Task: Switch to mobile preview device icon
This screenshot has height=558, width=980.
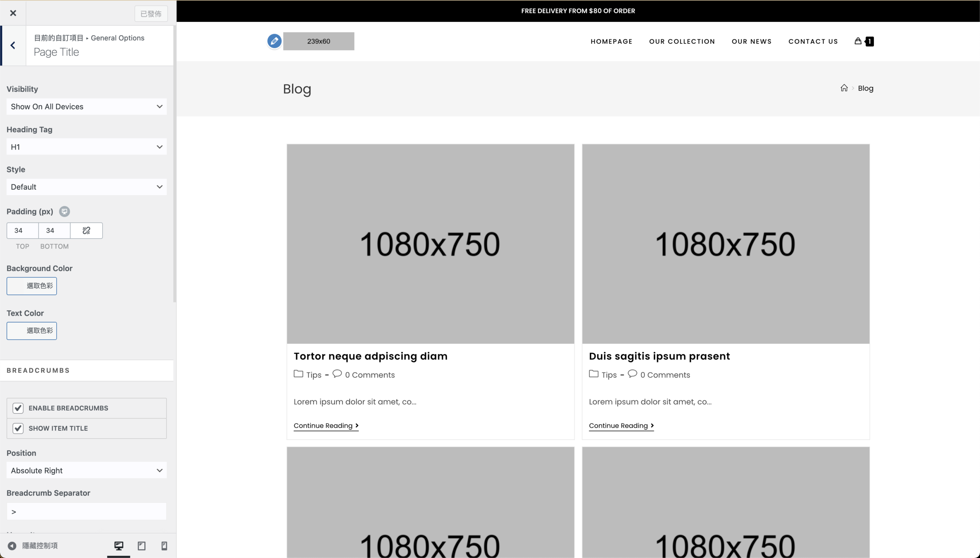Action: [164, 545]
